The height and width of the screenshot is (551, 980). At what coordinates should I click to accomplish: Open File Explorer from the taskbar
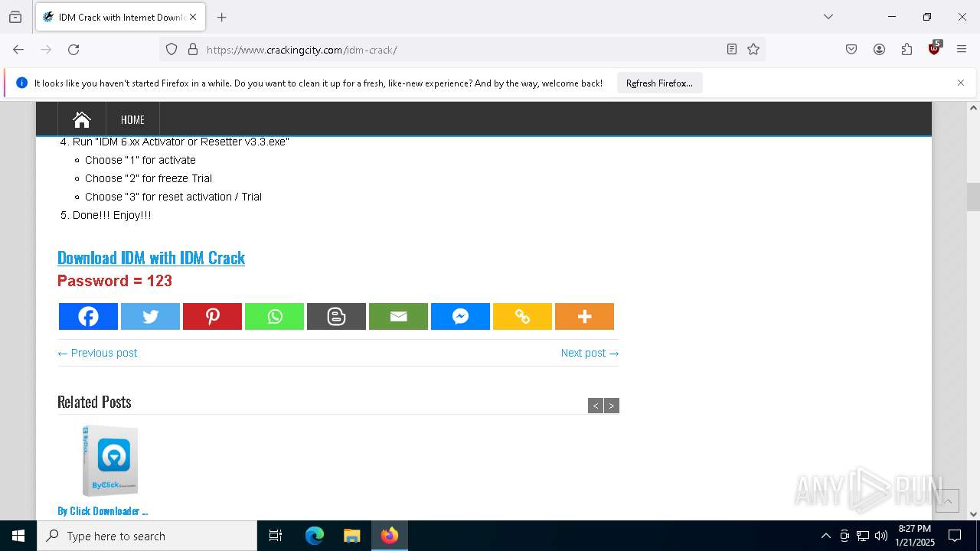coord(352,536)
